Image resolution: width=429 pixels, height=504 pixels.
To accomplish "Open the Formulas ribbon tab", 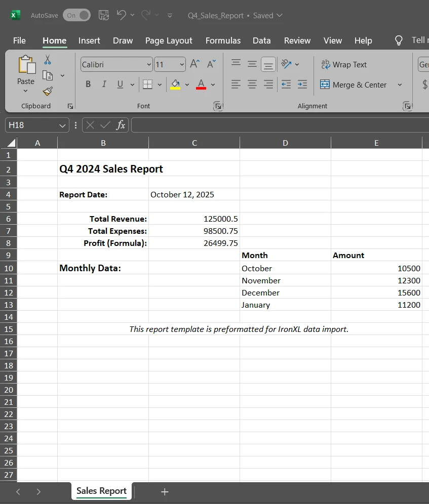I will click(x=223, y=40).
